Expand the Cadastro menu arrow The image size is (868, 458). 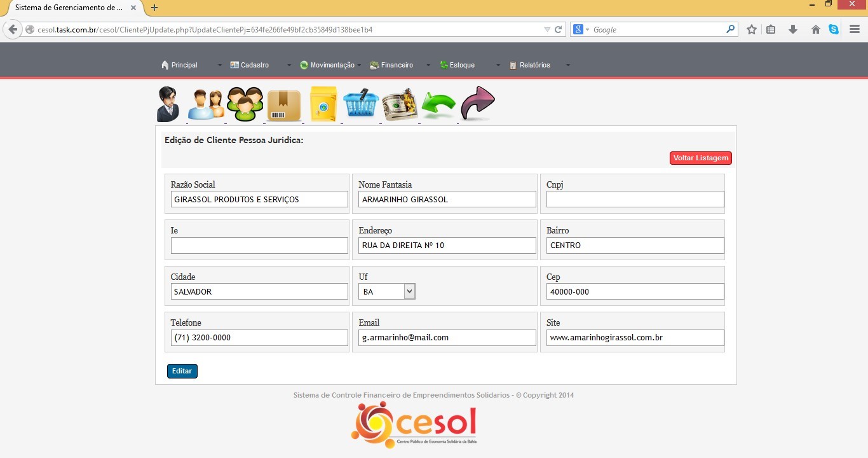tap(288, 66)
